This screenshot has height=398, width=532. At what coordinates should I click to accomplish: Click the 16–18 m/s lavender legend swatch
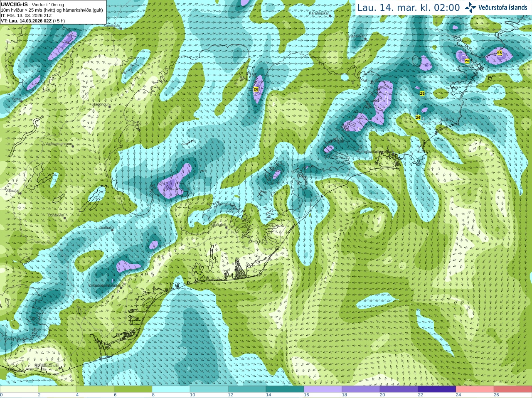(x=323, y=389)
